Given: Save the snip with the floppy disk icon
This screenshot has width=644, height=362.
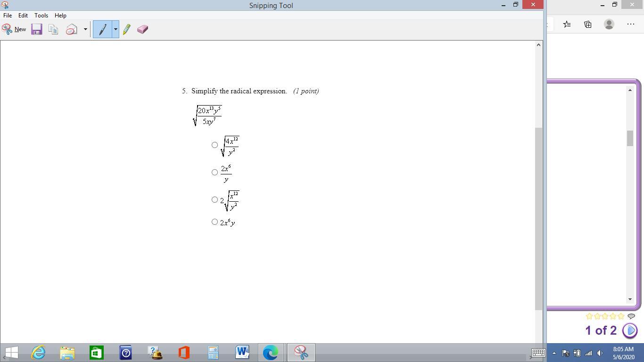Looking at the screenshot, I should tap(36, 29).
